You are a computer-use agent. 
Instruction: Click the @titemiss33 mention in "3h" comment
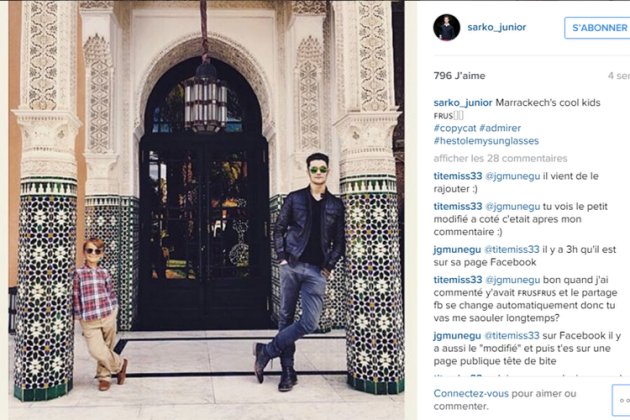coord(512,250)
